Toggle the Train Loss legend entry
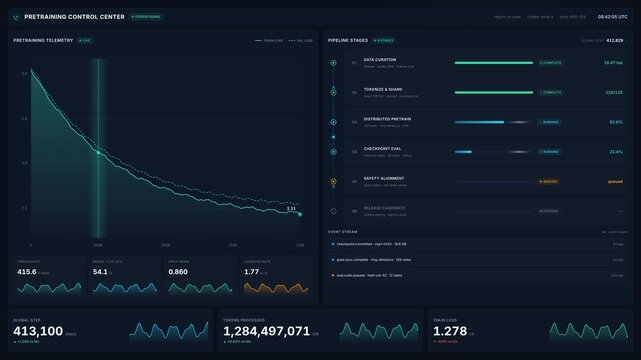This screenshot has width=641, height=360. pyautogui.click(x=269, y=40)
